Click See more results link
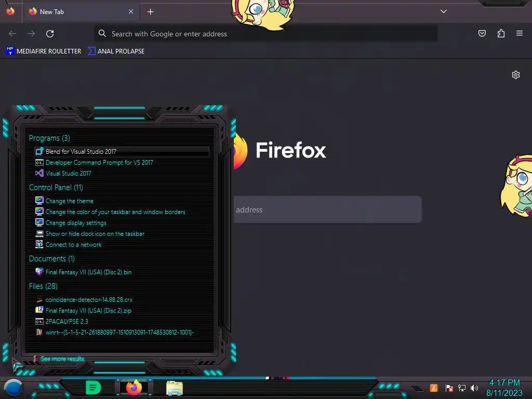Screen dimensions: 532x399 (62, 359)
